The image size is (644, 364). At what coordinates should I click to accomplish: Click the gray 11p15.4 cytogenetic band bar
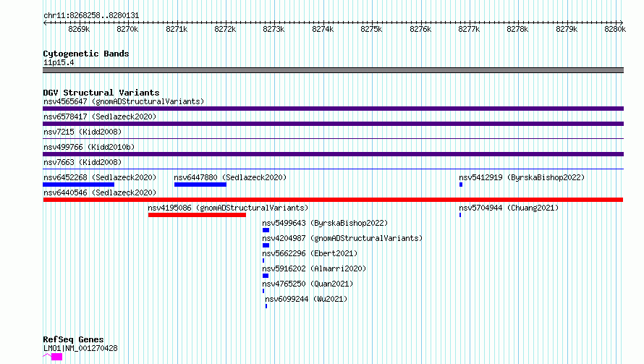(x=333, y=70)
